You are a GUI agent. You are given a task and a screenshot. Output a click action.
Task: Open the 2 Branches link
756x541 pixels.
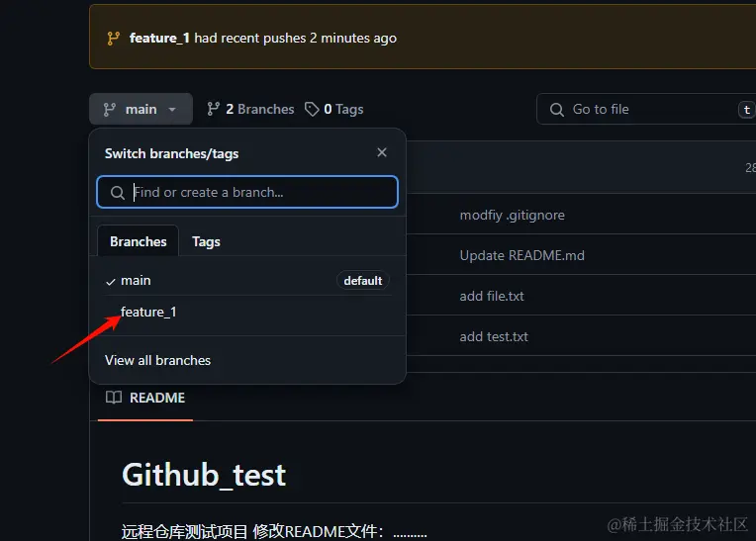(250, 110)
